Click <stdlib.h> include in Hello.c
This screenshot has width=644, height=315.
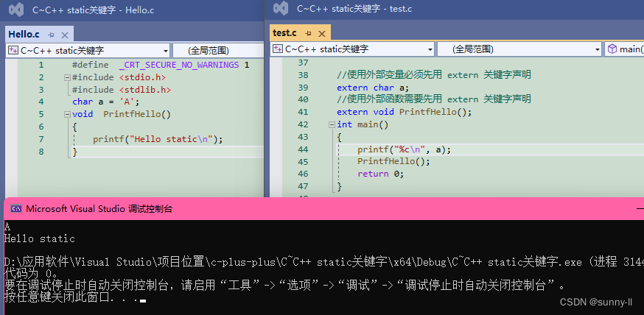tap(145, 89)
